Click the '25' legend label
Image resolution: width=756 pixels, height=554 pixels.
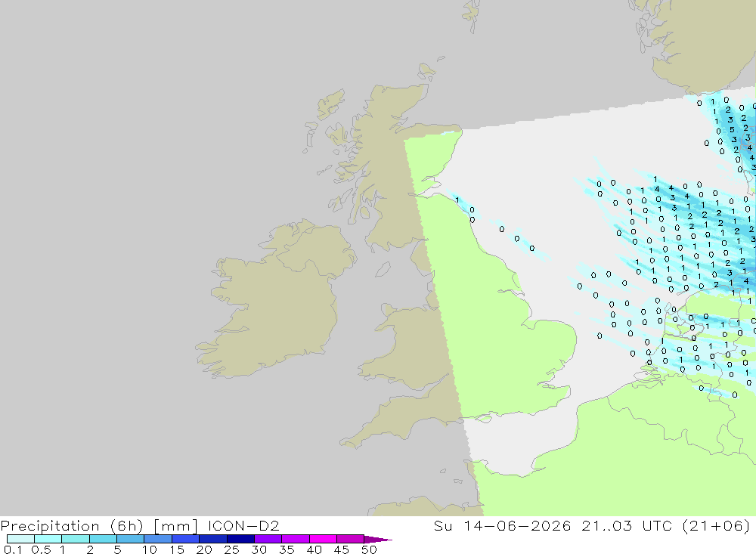231,549
